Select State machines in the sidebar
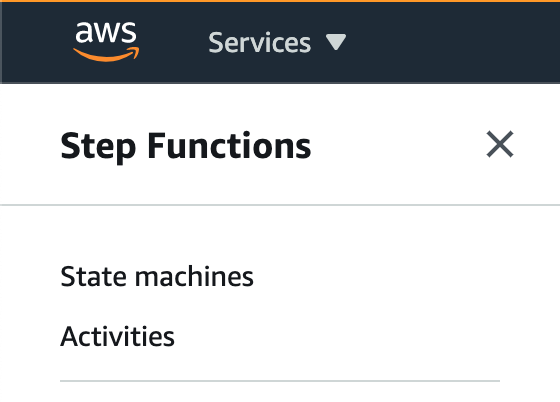560x402 pixels. (x=157, y=276)
